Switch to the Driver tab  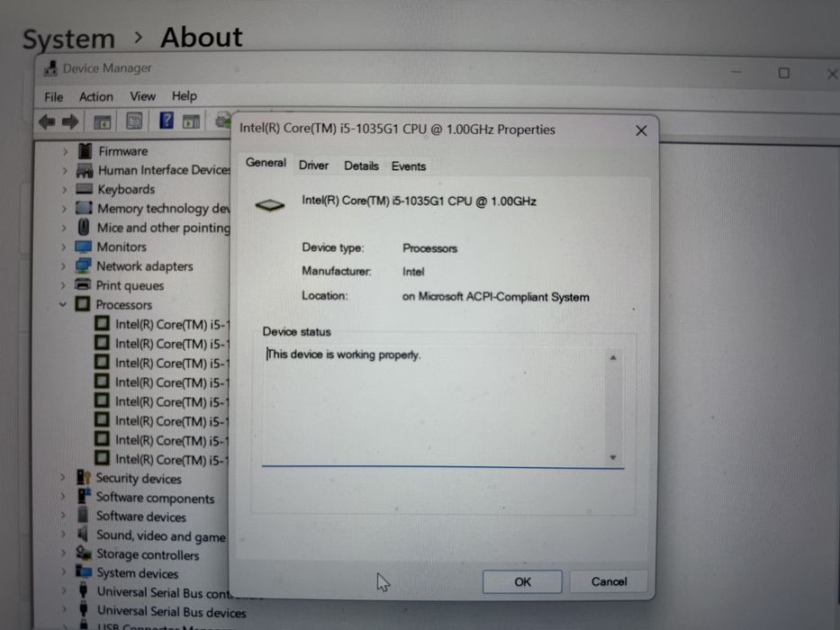[314, 166]
